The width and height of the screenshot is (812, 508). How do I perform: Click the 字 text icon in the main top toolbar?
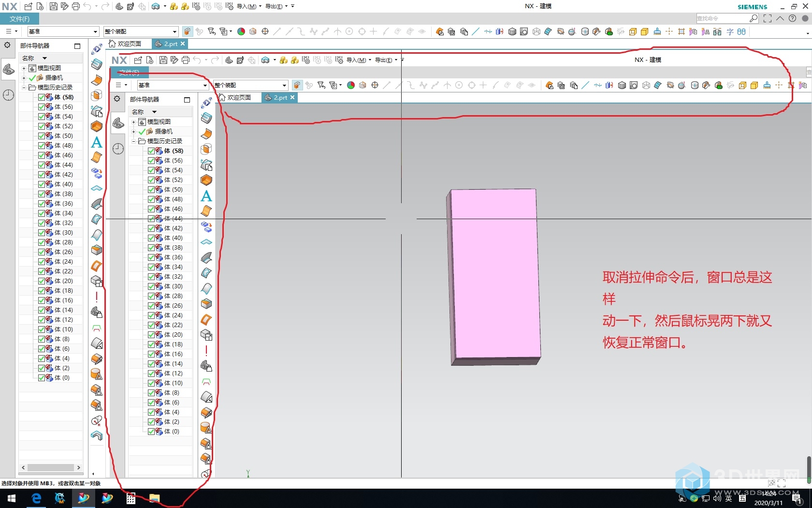click(x=730, y=31)
